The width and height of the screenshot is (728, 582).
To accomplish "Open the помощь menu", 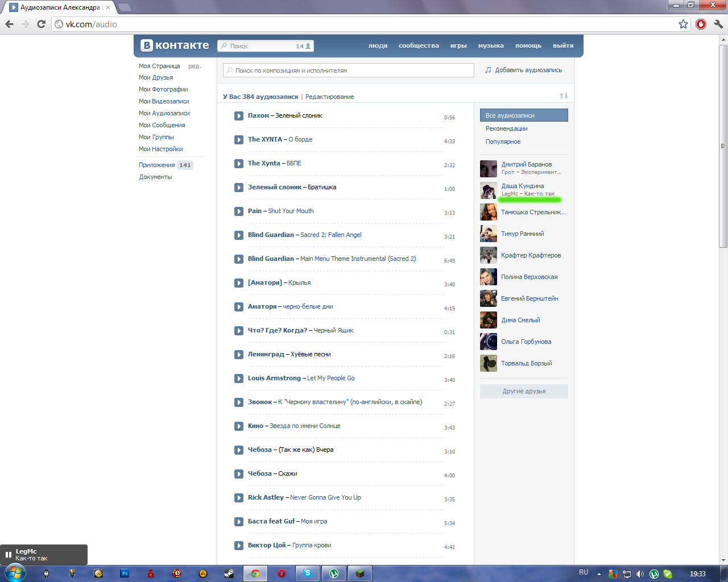I will click(528, 45).
